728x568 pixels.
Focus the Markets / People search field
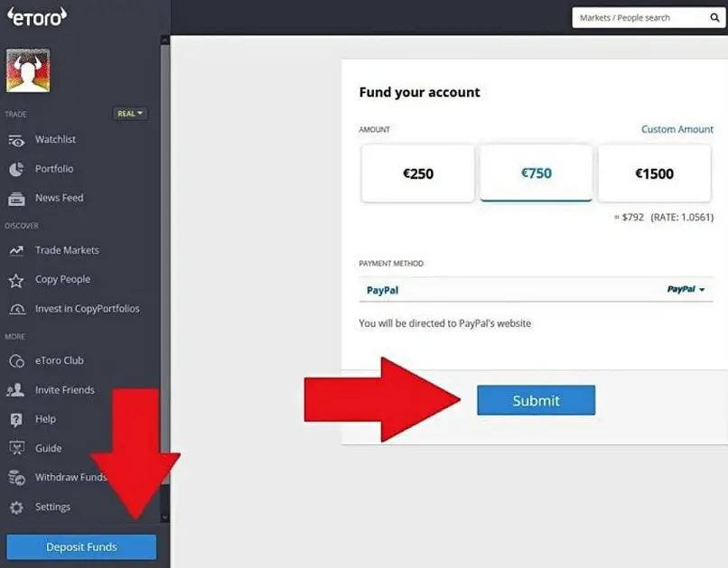tap(639, 18)
